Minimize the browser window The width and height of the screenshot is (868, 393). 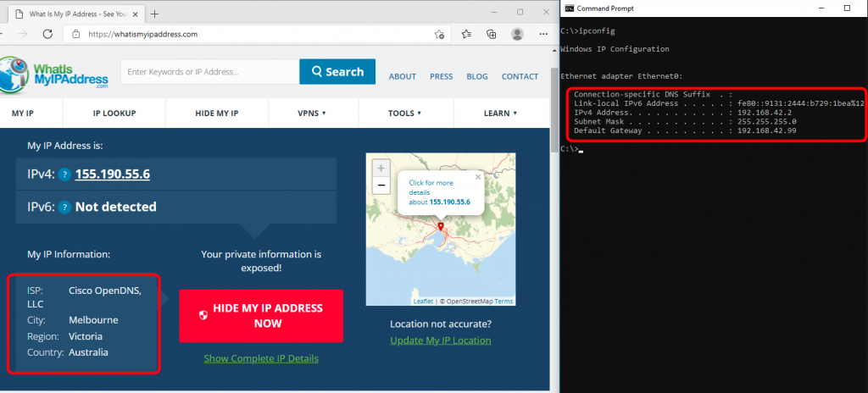[494, 12]
